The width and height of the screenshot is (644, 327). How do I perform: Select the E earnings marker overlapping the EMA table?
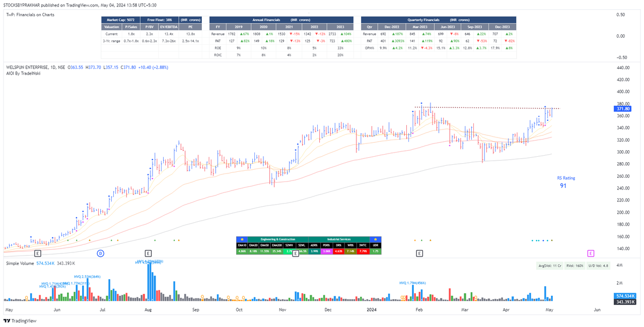pos(295,253)
